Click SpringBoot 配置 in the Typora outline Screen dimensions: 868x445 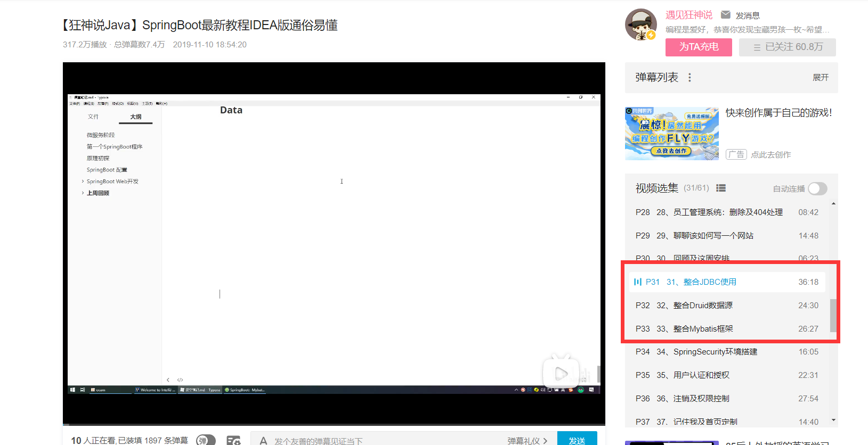(107, 170)
